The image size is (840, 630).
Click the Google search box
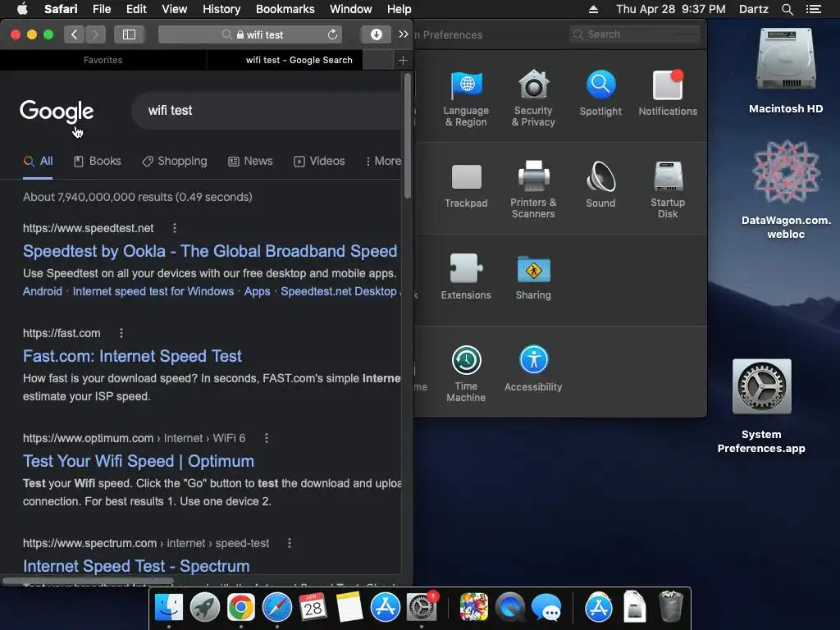point(268,111)
